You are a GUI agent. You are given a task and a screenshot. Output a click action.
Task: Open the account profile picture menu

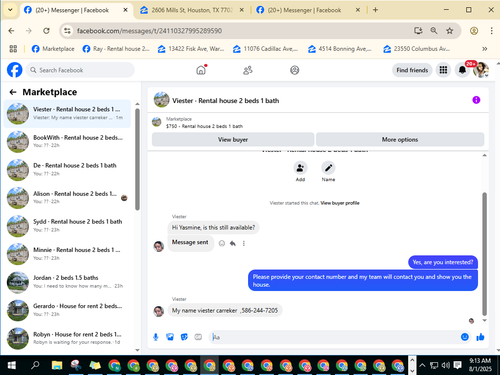point(481,70)
